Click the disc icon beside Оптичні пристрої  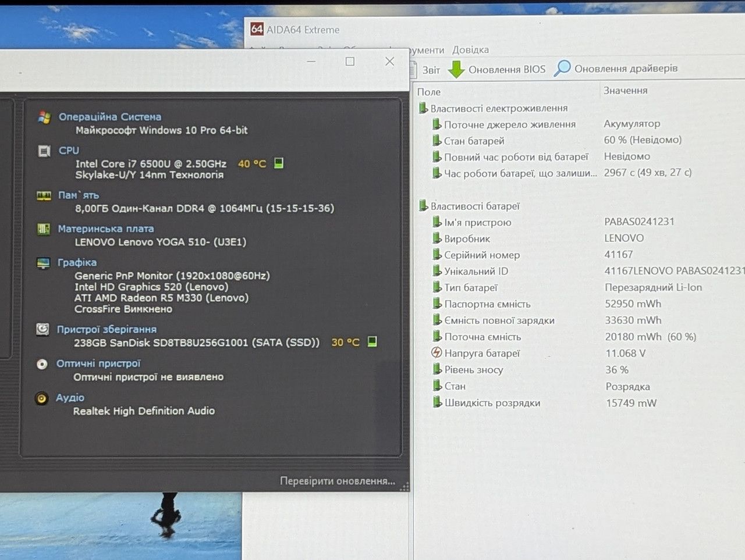(42, 364)
